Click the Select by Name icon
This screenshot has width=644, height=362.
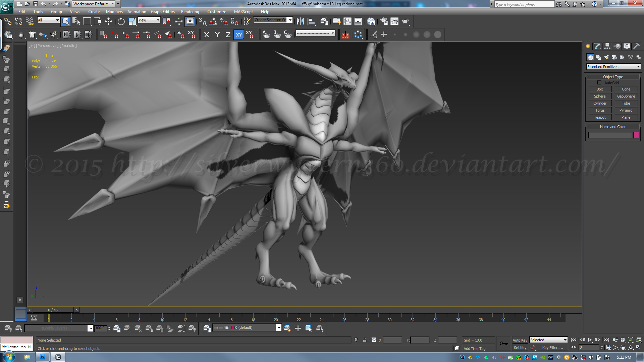[x=76, y=22]
